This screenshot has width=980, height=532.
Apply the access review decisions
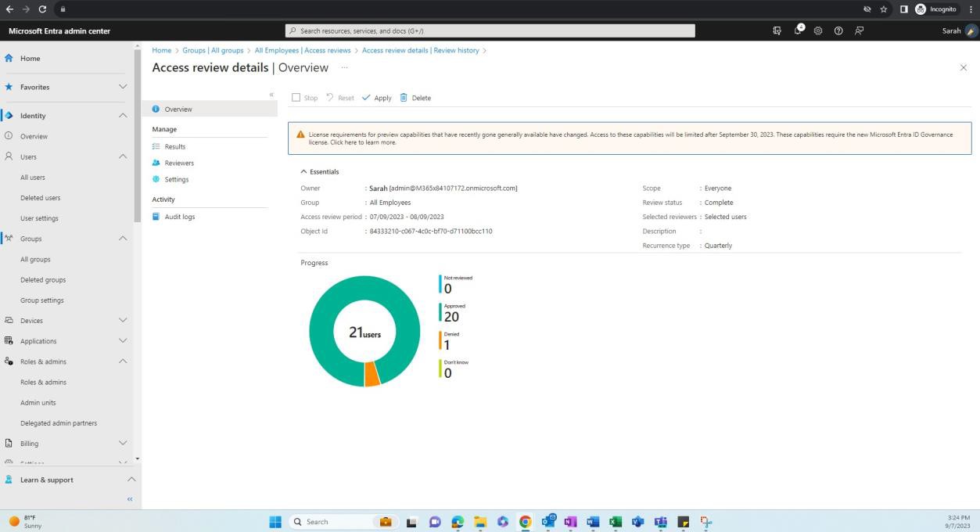pos(378,98)
